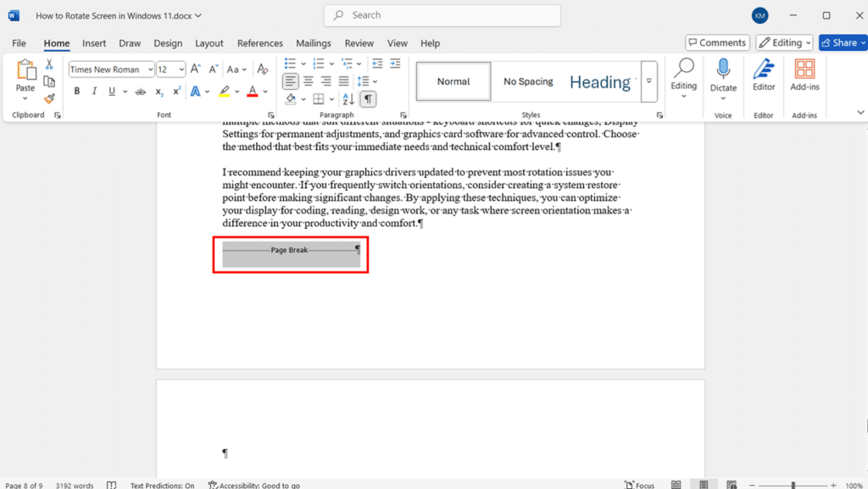Select the Format Painter icon
The height and width of the screenshot is (489, 868).
[x=48, y=97]
